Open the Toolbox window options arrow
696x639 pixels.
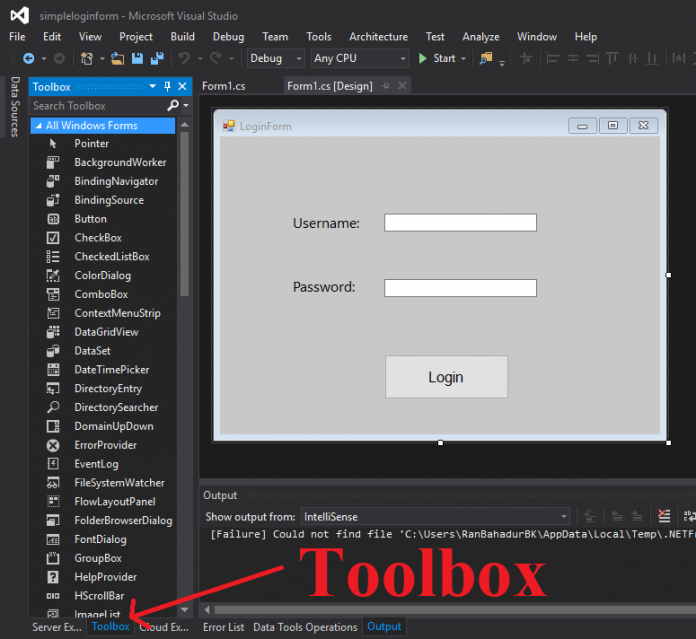153,86
